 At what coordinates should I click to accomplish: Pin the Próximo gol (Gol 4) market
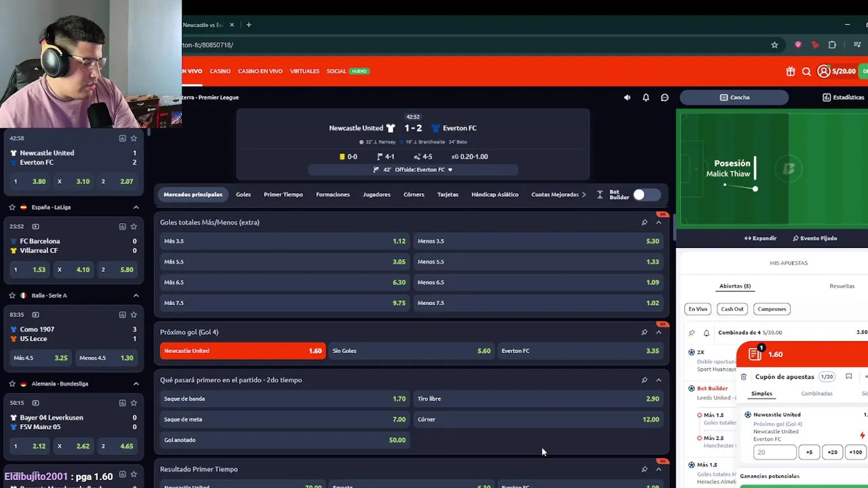tap(644, 332)
